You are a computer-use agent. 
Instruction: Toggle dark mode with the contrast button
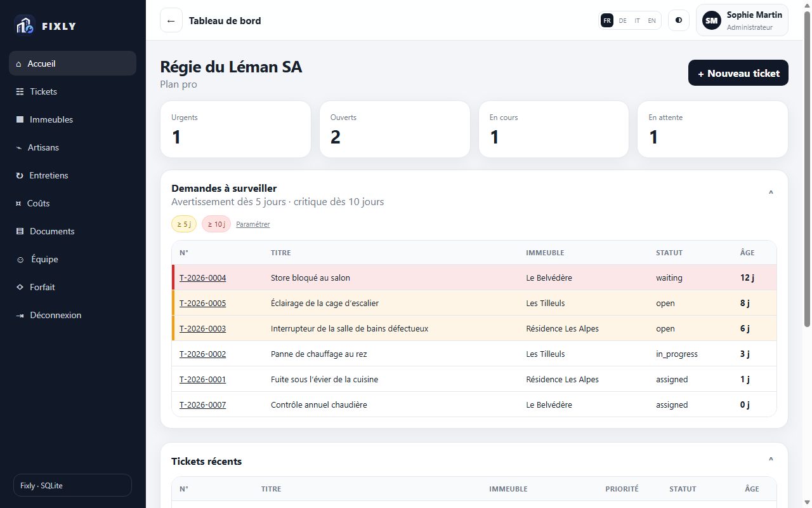679,20
